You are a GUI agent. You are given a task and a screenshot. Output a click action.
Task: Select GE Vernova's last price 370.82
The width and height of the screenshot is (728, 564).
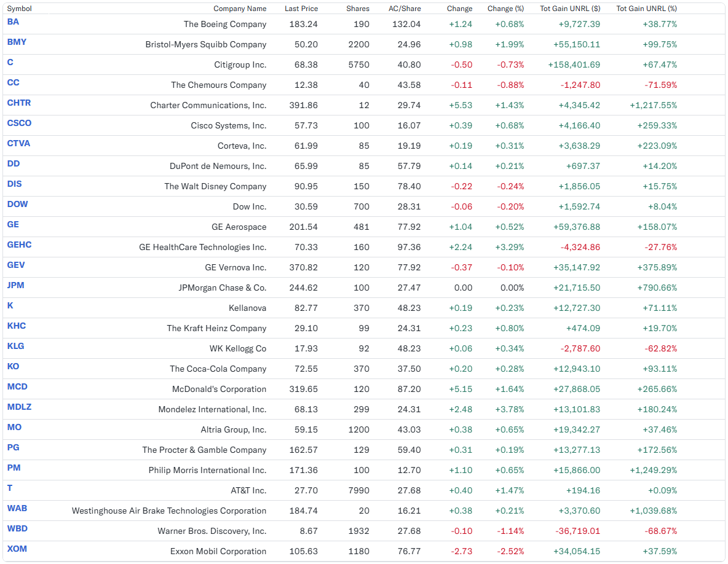[304, 268]
